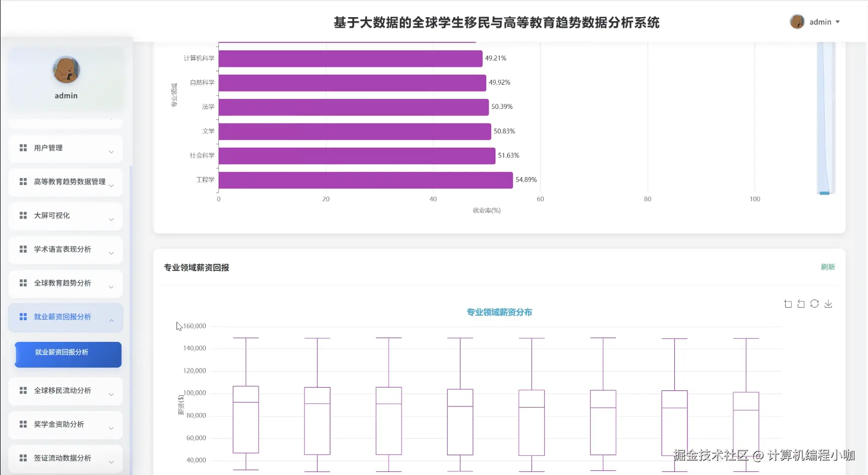The width and height of the screenshot is (868, 475).
Task: Open the 高等教育趋势数据管理 menu
Action: pyautogui.click(x=66, y=183)
